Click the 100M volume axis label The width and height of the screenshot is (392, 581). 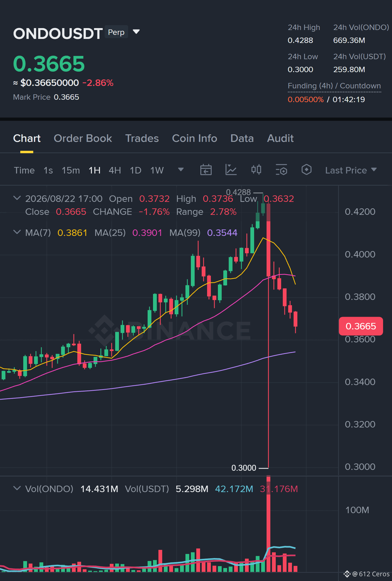click(x=357, y=510)
